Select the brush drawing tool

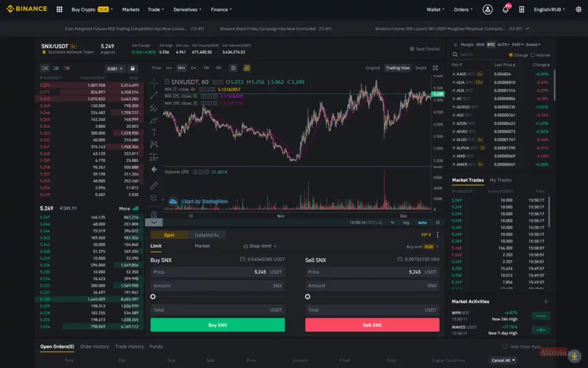click(154, 121)
